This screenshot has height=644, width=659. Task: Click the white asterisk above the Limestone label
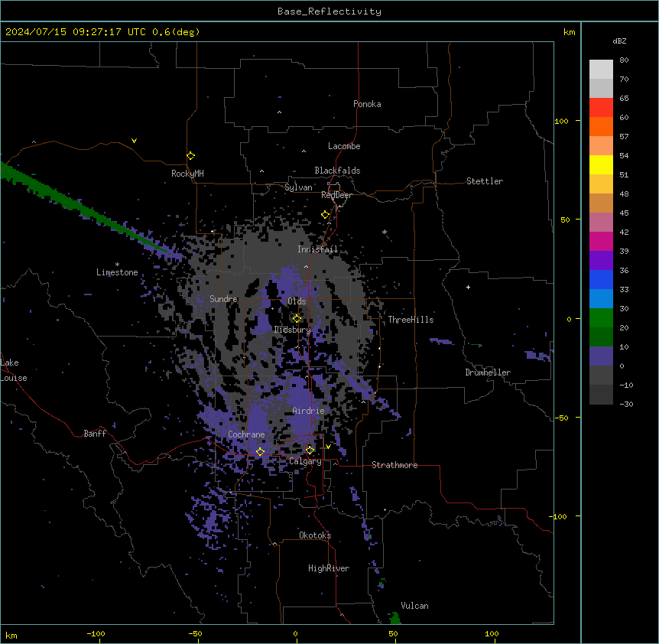[117, 265]
